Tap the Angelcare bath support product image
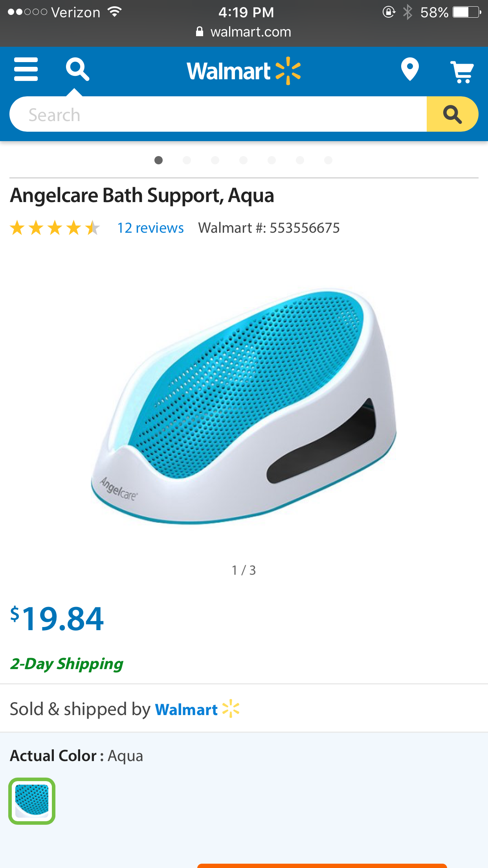The height and width of the screenshot is (868, 488). [244, 406]
